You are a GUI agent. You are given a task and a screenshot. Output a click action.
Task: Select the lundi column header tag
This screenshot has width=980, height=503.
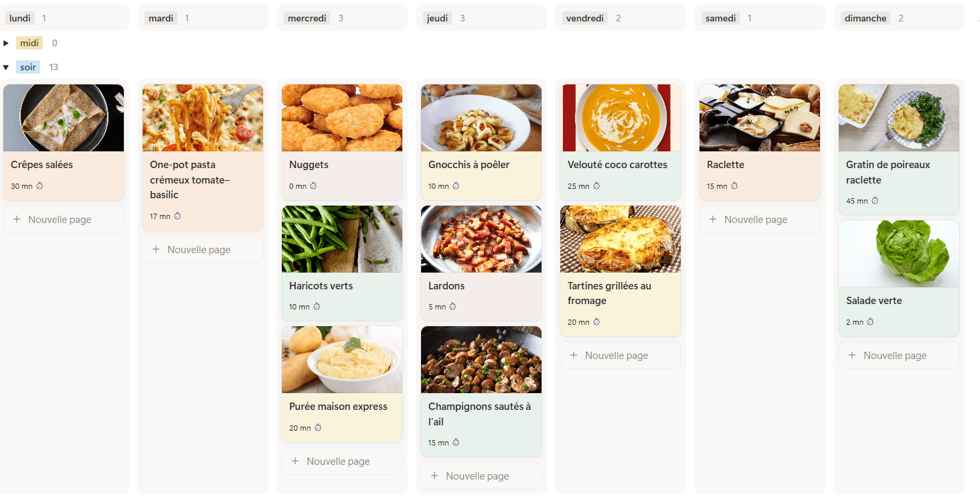click(20, 18)
